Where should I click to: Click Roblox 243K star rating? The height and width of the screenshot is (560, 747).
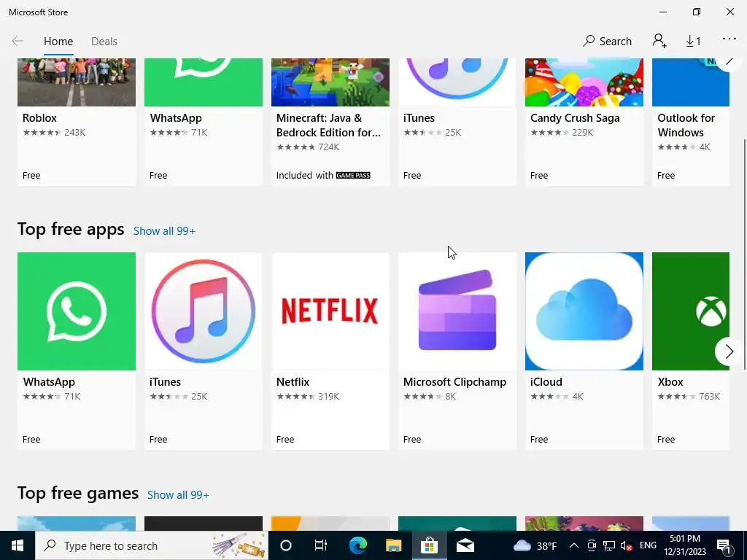point(54,133)
